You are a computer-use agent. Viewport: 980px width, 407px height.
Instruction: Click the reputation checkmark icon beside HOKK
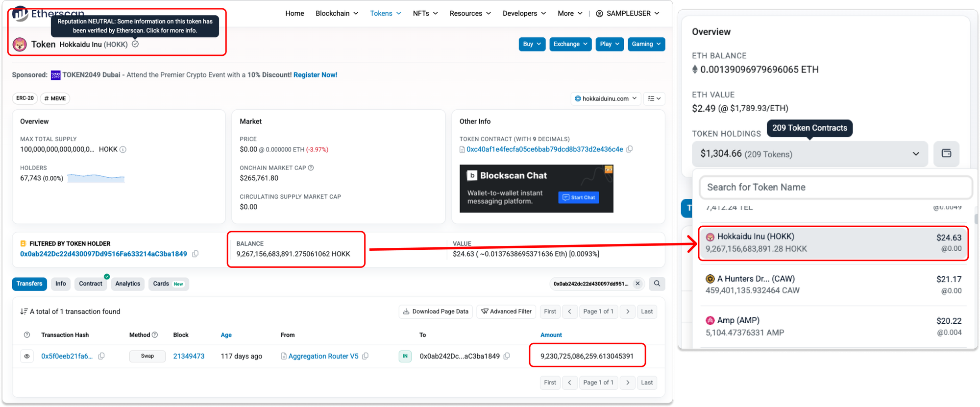(x=135, y=44)
